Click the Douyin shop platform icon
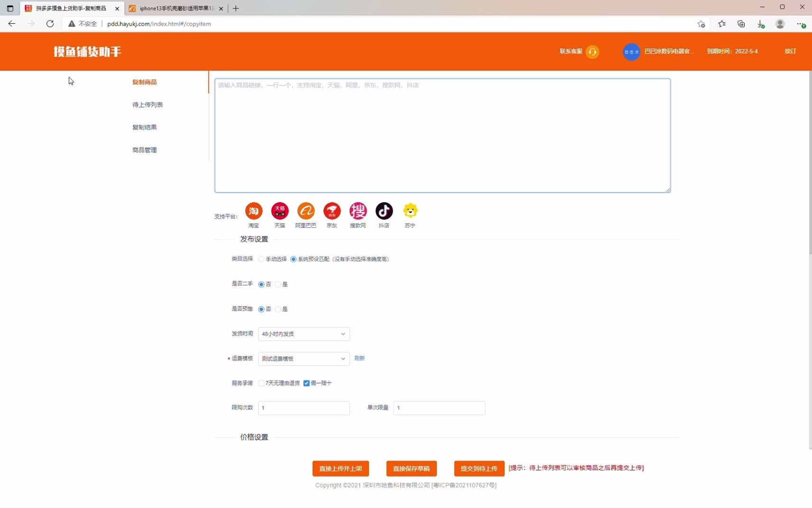812x508 pixels. tap(384, 211)
